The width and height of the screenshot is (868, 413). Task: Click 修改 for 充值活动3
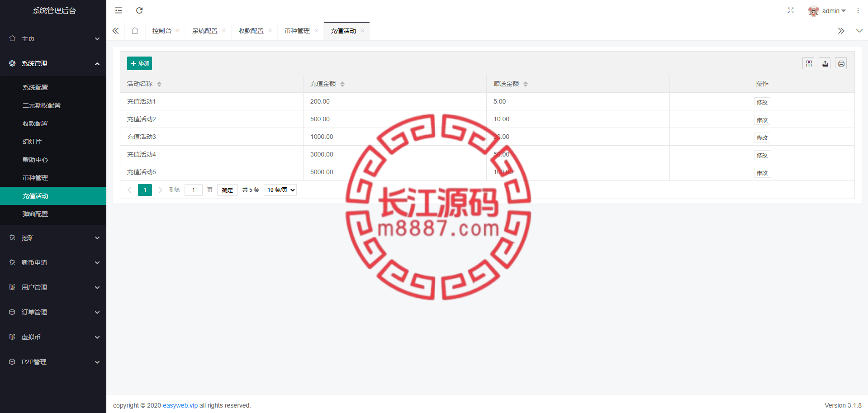[x=762, y=138]
